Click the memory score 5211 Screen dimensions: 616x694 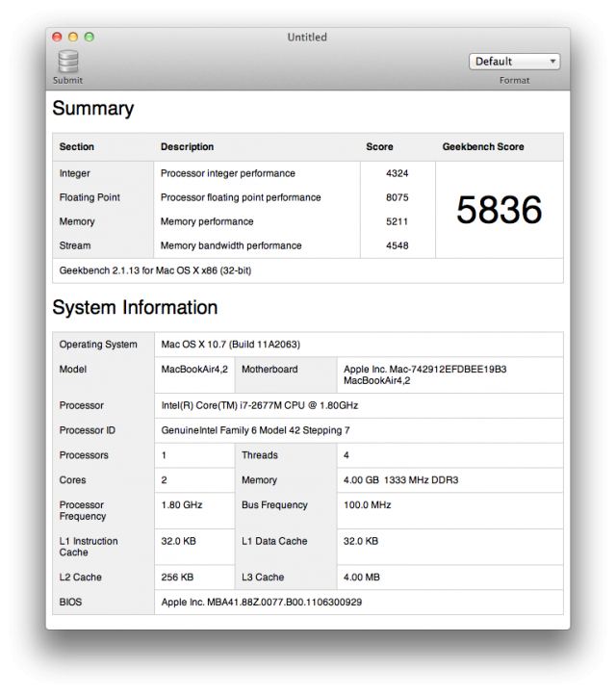click(397, 221)
